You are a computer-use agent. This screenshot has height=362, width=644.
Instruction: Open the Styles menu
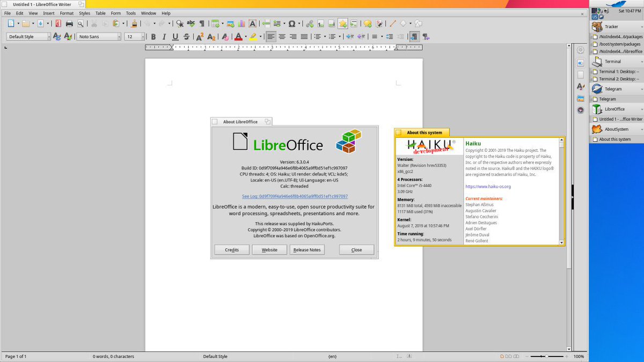coord(84,13)
